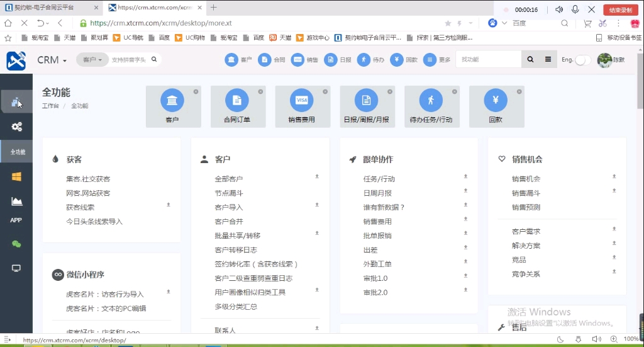This screenshot has width=644, height=347.
Task: Click the Windows tiles icon in left sidebar
Action: pos(16,177)
